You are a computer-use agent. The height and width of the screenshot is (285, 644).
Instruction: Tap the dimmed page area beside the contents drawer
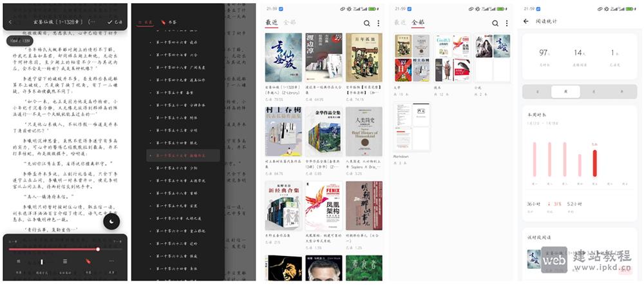tap(240, 142)
